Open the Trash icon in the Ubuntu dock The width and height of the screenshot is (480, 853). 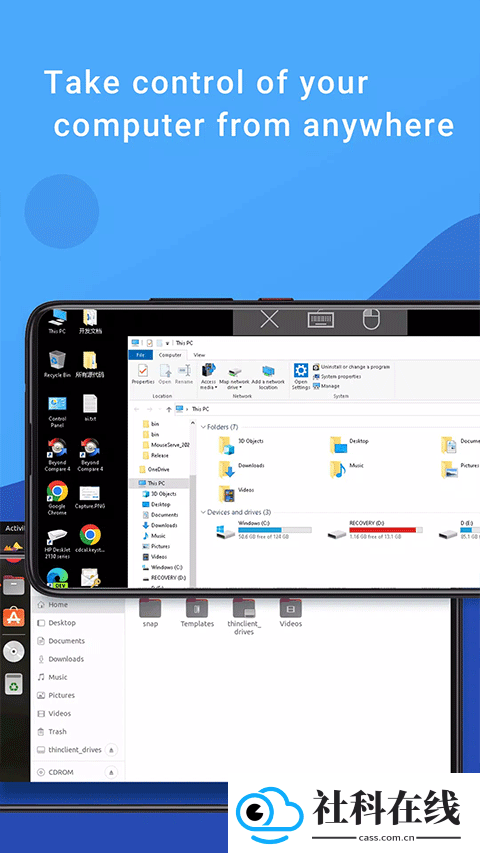14,684
